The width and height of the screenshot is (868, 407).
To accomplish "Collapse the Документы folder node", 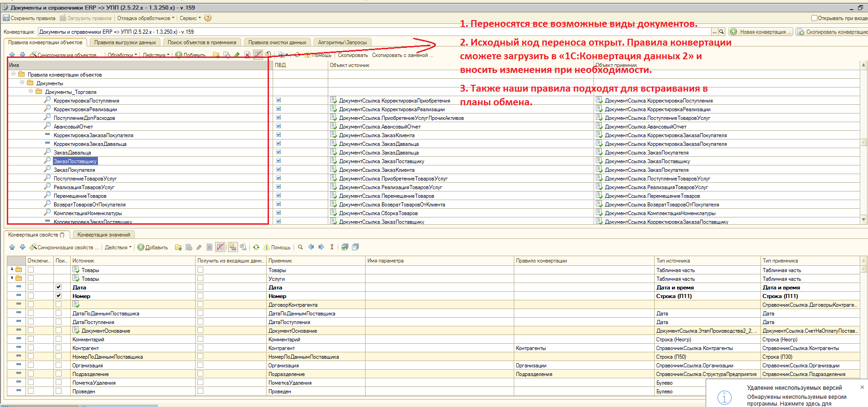I will [x=22, y=82].
